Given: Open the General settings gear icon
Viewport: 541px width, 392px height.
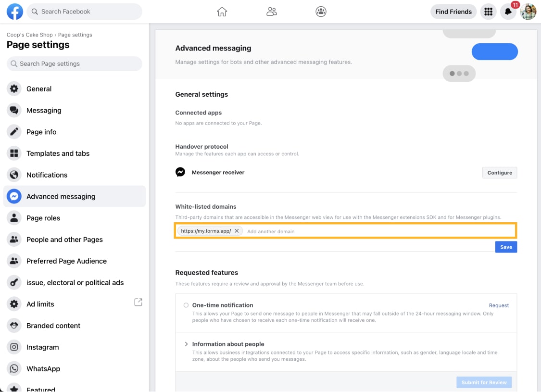Looking at the screenshot, I should coord(14,89).
